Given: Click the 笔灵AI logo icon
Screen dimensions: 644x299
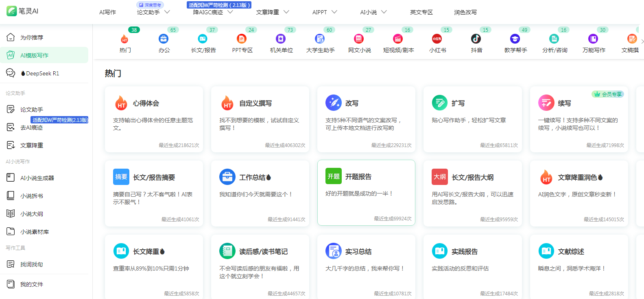Looking at the screenshot, I should point(11,11).
